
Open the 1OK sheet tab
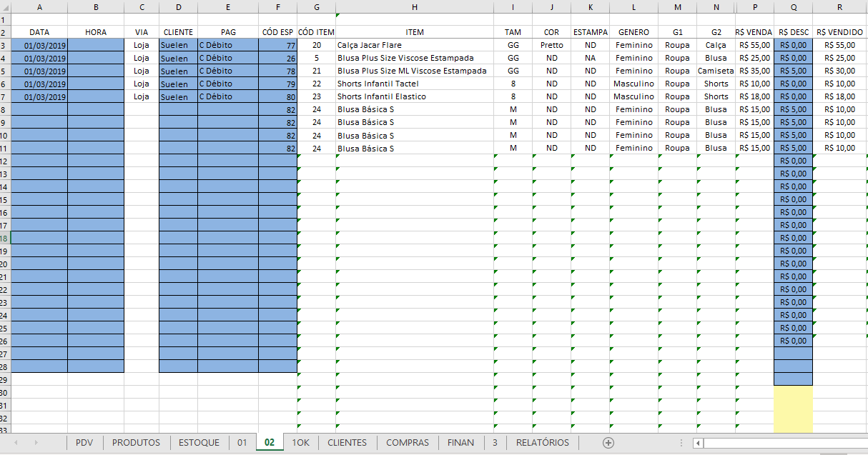click(301, 443)
